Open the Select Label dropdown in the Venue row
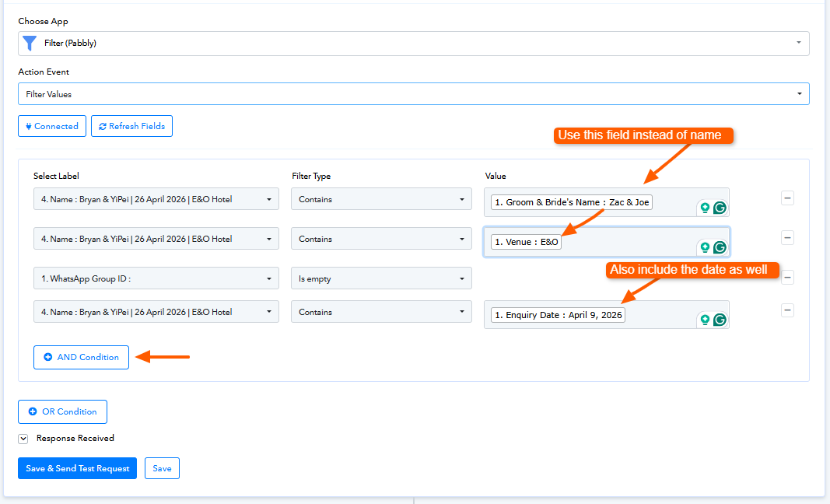The width and height of the screenshot is (830, 504). coord(156,239)
